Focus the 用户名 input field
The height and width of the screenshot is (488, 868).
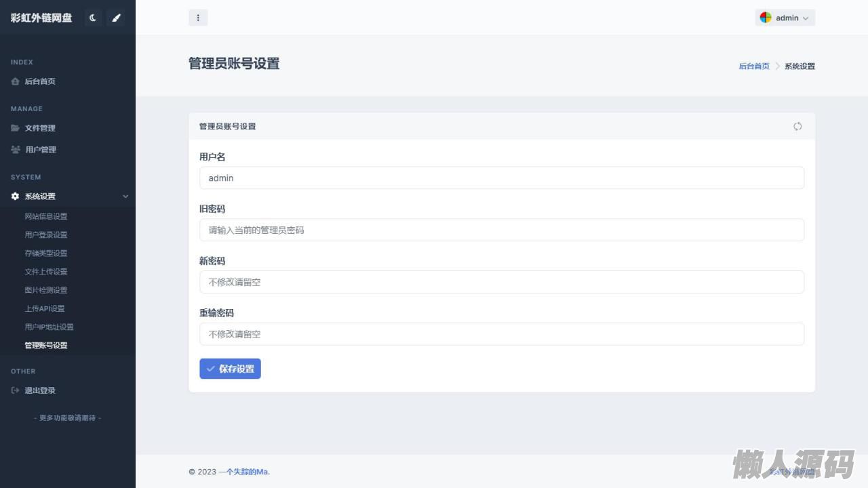[502, 178]
